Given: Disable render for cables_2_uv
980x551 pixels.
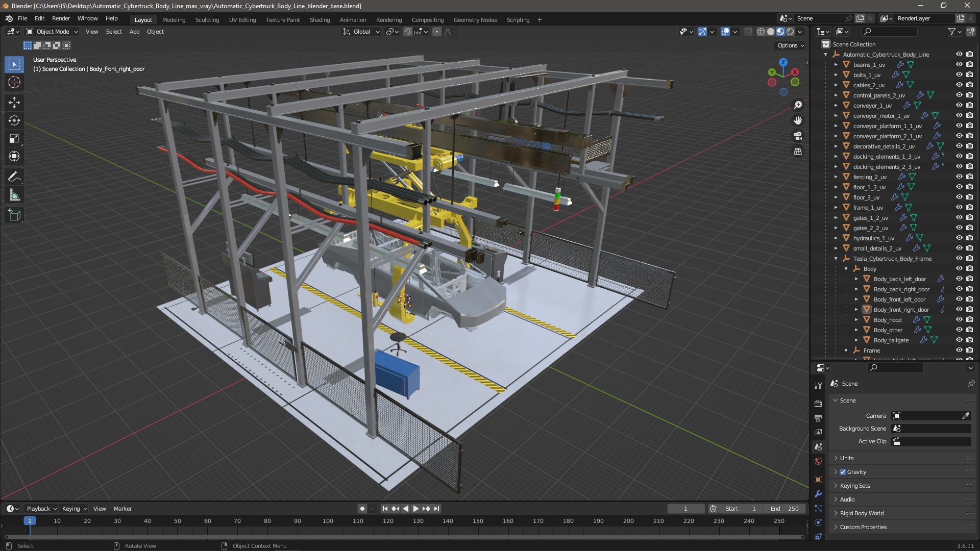Looking at the screenshot, I should (969, 85).
